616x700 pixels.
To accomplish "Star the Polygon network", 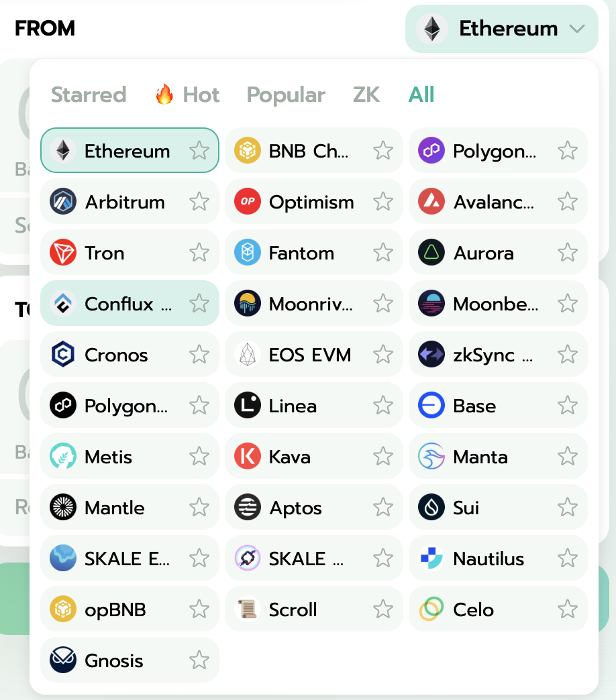I will click(x=567, y=150).
